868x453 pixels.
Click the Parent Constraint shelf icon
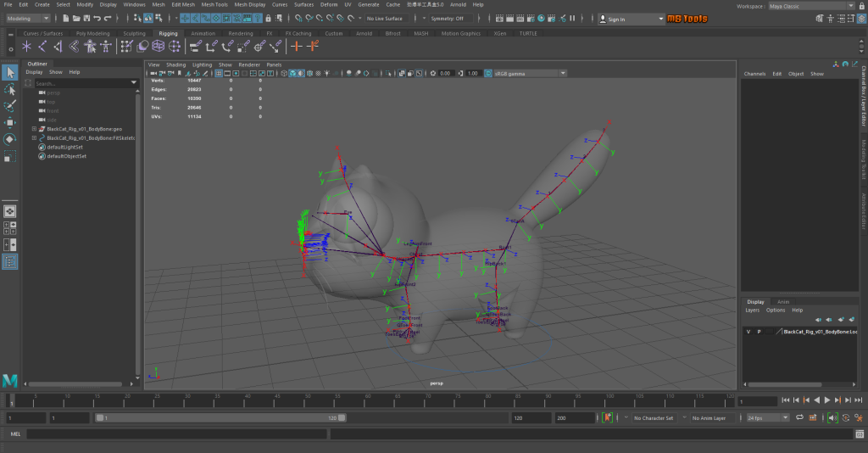195,47
